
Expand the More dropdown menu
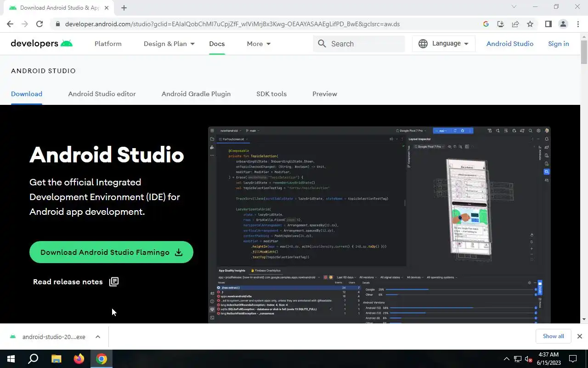point(259,44)
